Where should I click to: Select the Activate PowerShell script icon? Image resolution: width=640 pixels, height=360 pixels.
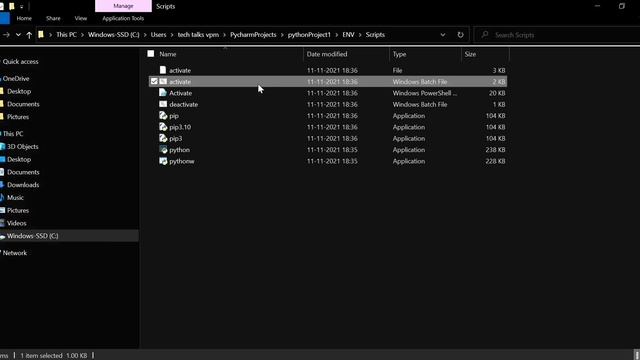[163, 93]
